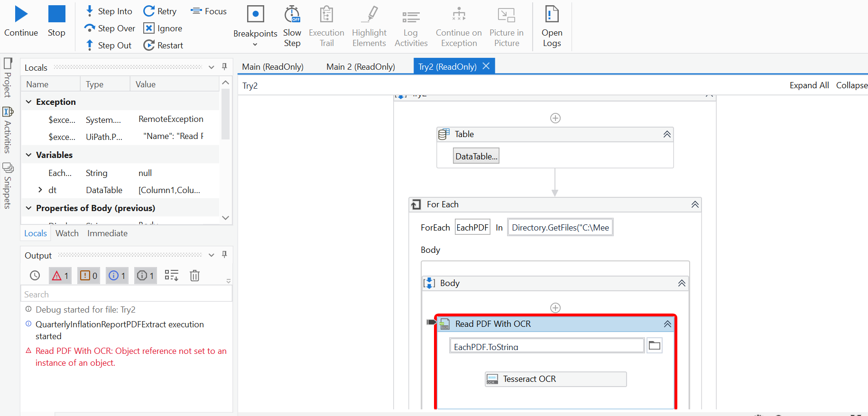Edit the EachPDF item name field
The image size is (868, 416).
(x=472, y=227)
